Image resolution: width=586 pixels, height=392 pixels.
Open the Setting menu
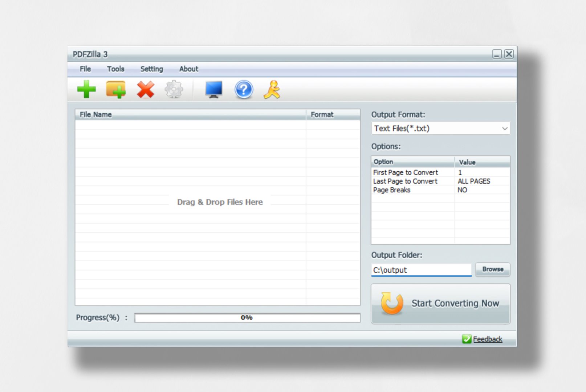(x=151, y=69)
